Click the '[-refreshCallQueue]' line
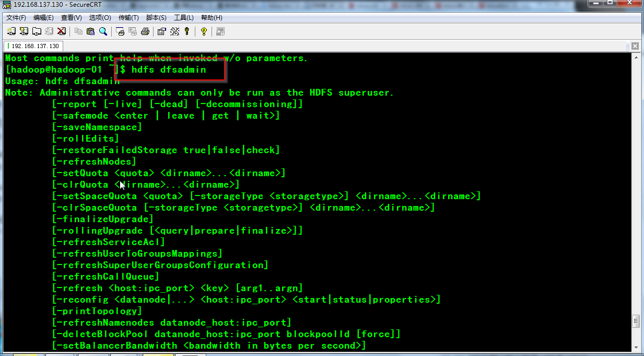The height and width of the screenshot is (356, 644). 106,277
